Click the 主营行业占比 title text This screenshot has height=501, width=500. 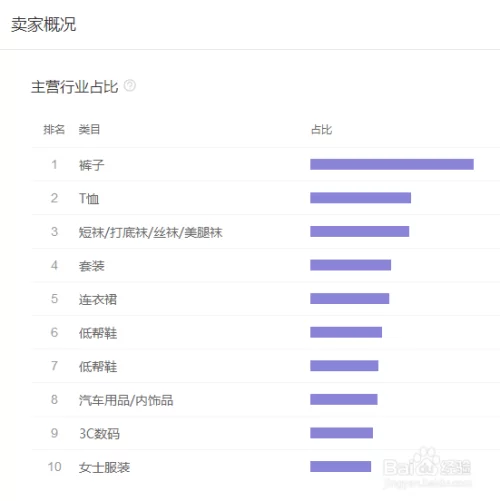point(75,87)
